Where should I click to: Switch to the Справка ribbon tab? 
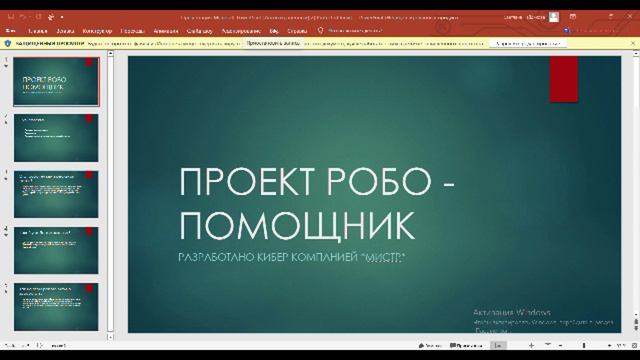click(297, 31)
